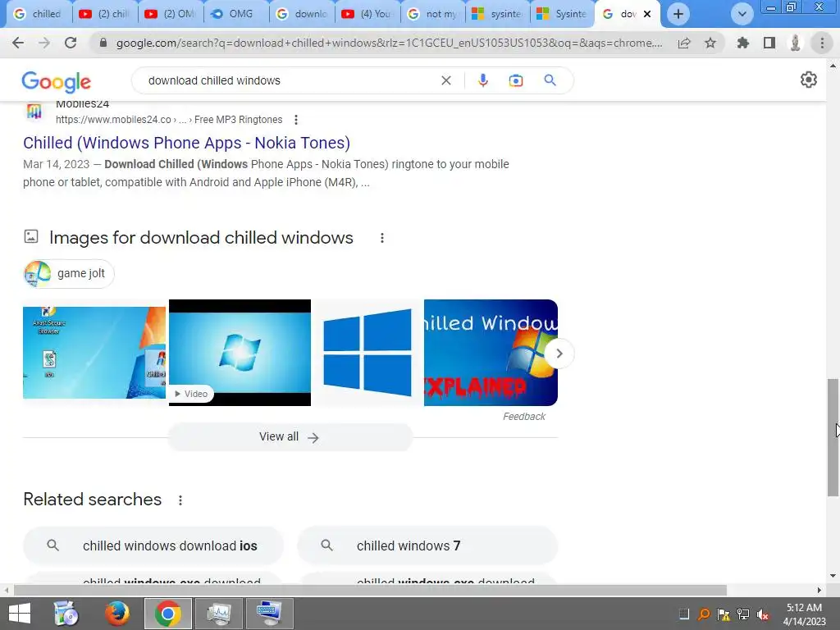Reload the current page
The image size is (840, 630).
point(71,43)
